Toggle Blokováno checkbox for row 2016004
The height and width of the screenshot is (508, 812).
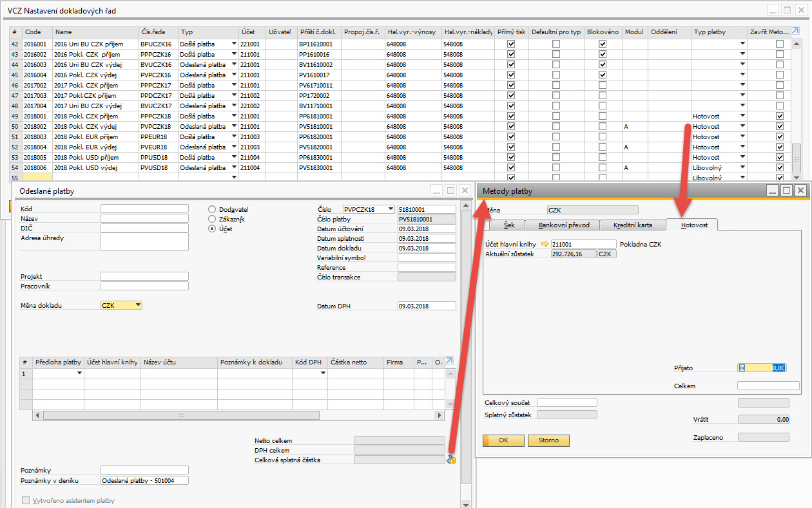[x=603, y=75]
